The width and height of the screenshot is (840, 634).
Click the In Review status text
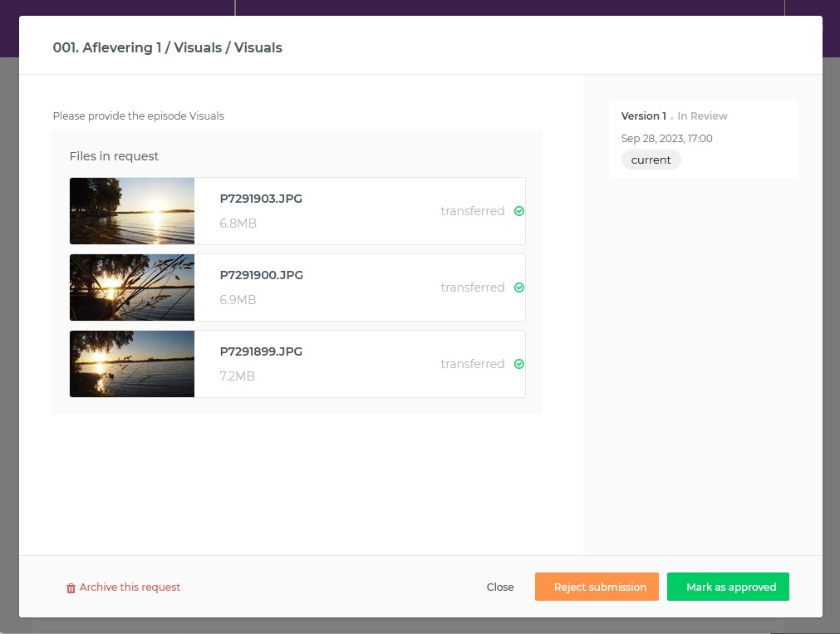pyautogui.click(x=702, y=115)
